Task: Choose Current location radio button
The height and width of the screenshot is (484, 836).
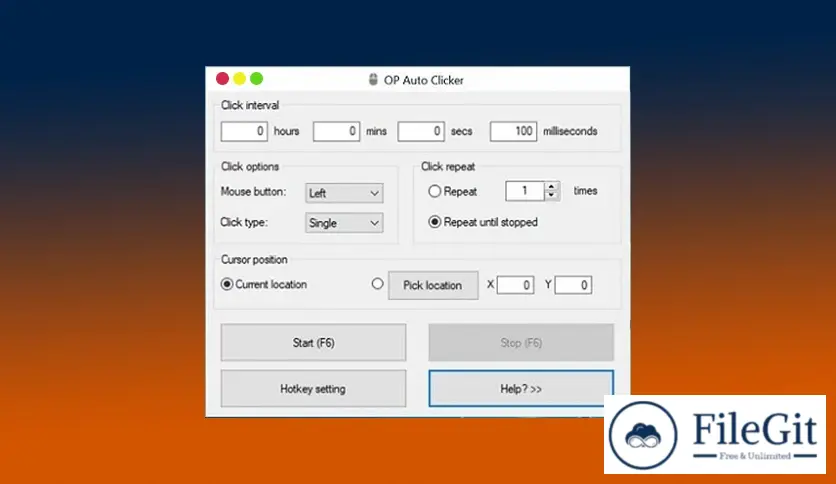Action: coord(227,284)
